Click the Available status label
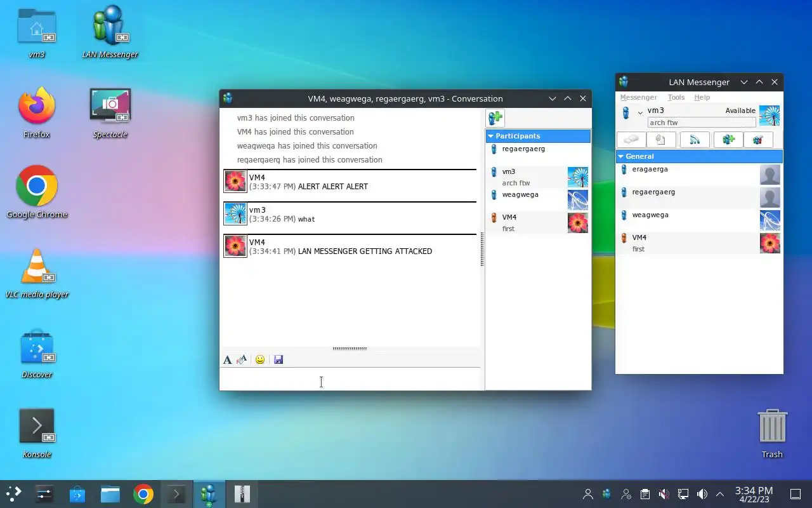The height and width of the screenshot is (508, 812). 740,110
